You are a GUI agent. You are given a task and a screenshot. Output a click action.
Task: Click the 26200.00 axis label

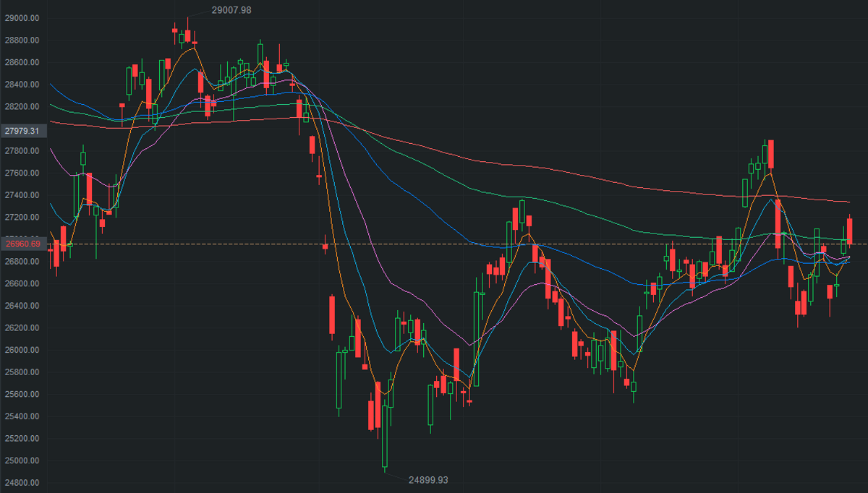pyautogui.click(x=22, y=328)
